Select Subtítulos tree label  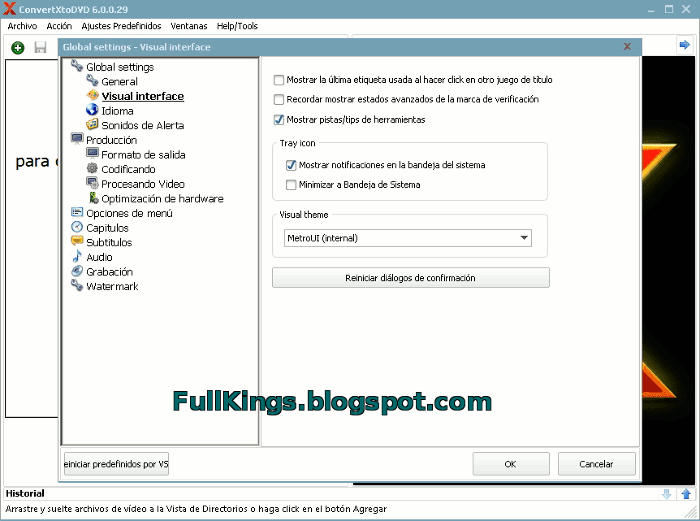pos(109,242)
